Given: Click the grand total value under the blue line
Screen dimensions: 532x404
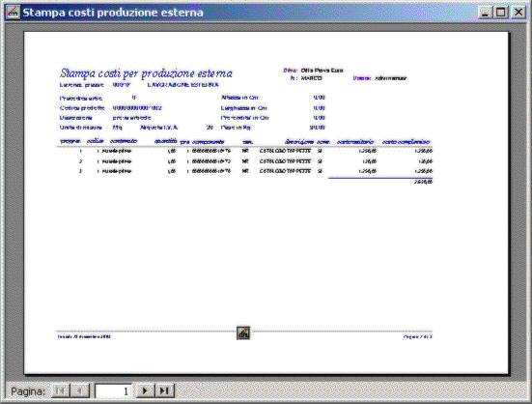Looking at the screenshot, I should (x=423, y=182).
